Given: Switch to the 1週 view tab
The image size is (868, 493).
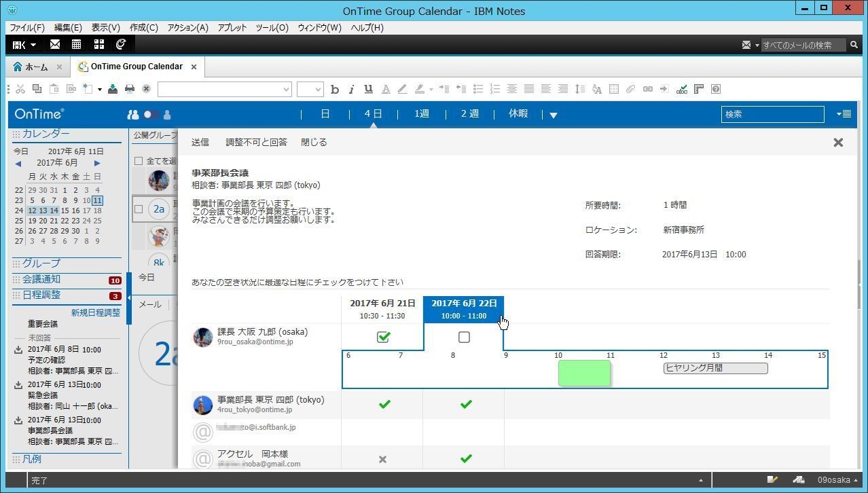Looking at the screenshot, I should click(x=422, y=114).
